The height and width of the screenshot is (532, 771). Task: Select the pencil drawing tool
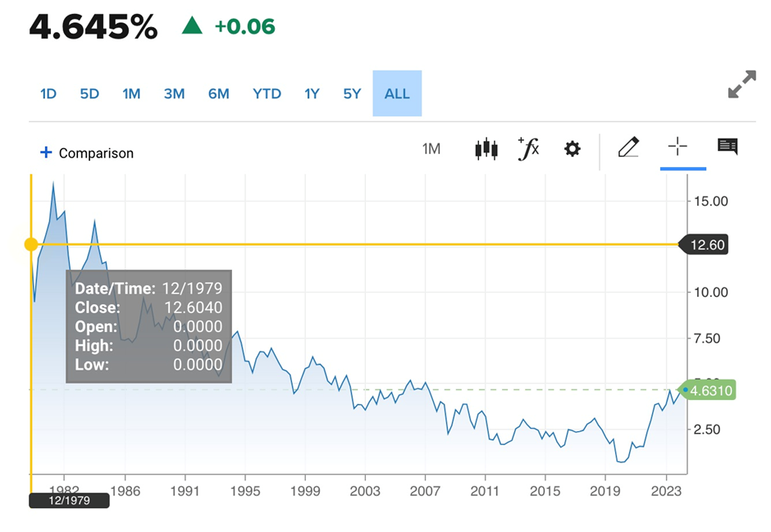pyautogui.click(x=628, y=148)
